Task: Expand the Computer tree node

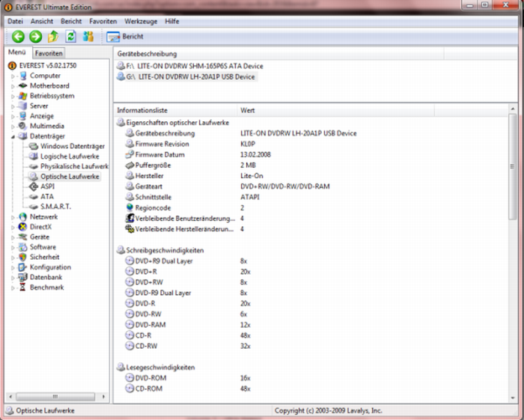Action: tap(13, 76)
